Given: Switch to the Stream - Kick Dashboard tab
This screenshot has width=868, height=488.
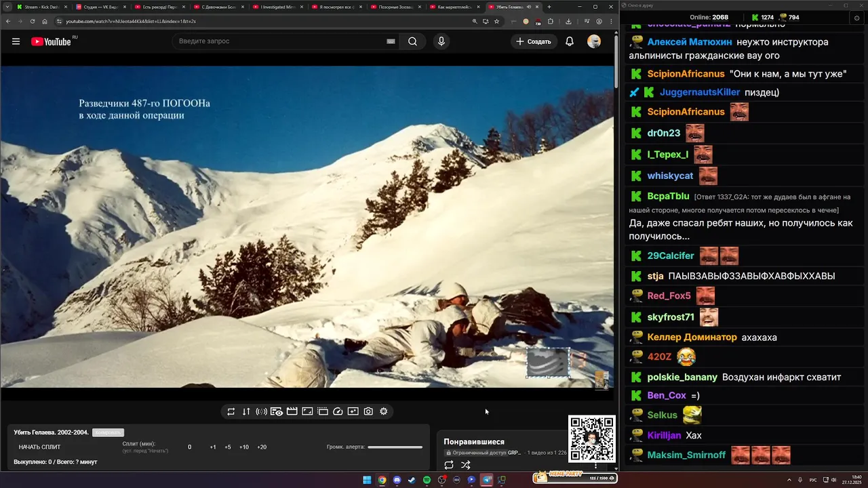Looking at the screenshot, I should [x=42, y=7].
